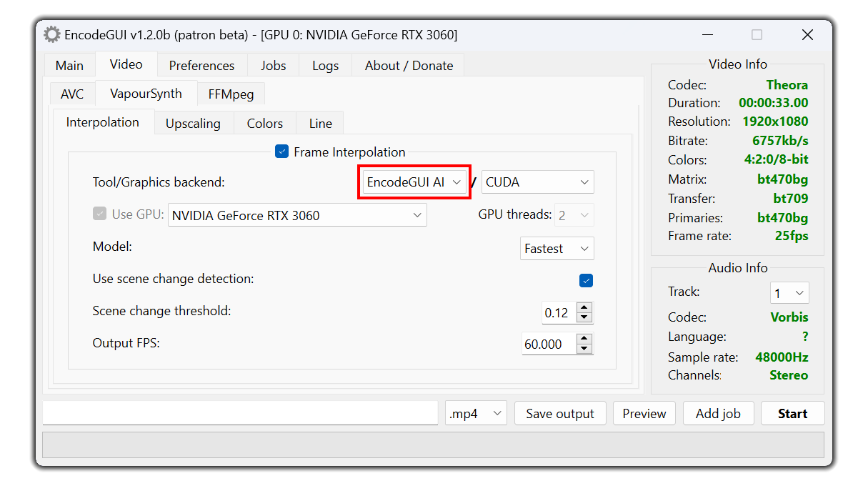Click the disabled maximize window button
868x486 pixels.
point(757,34)
